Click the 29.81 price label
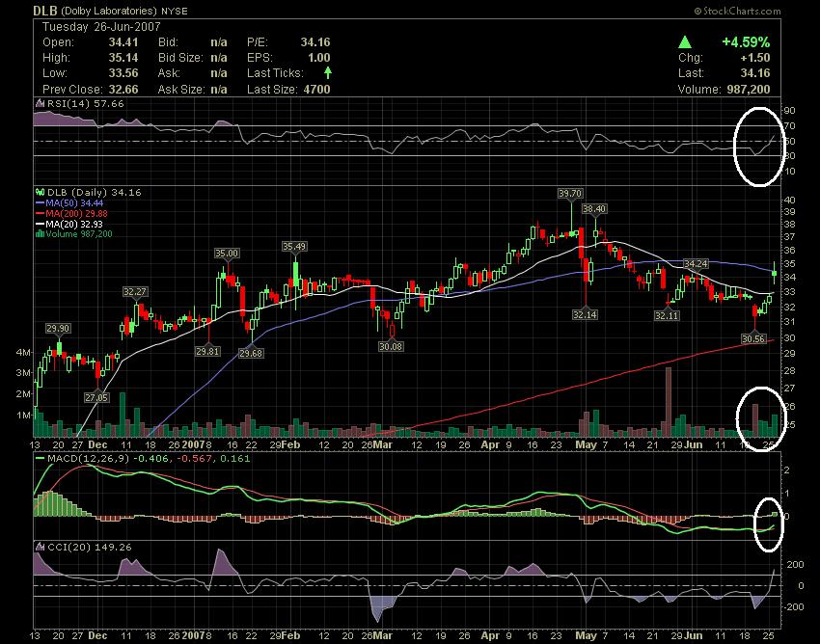 click(x=207, y=351)
